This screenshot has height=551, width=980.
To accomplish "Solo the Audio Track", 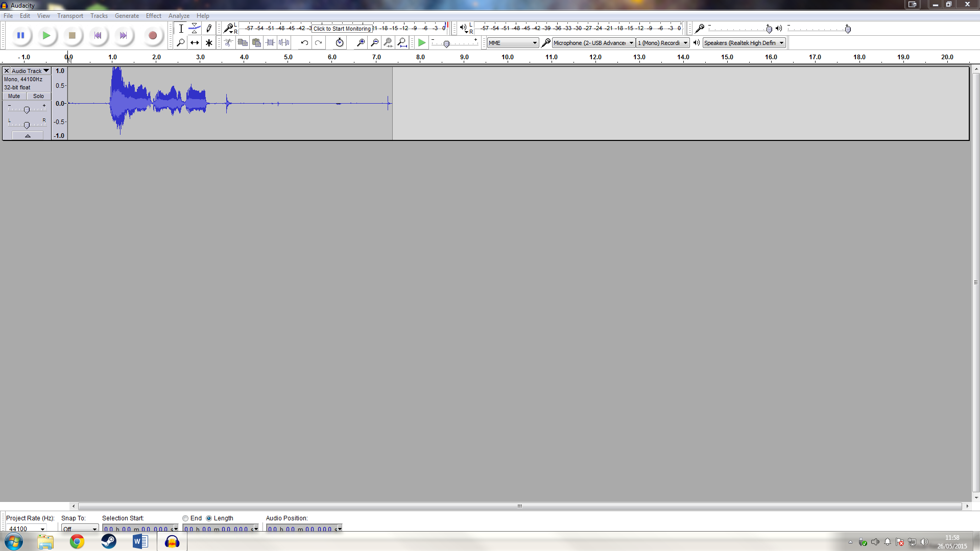I will (x=39, y=96).
